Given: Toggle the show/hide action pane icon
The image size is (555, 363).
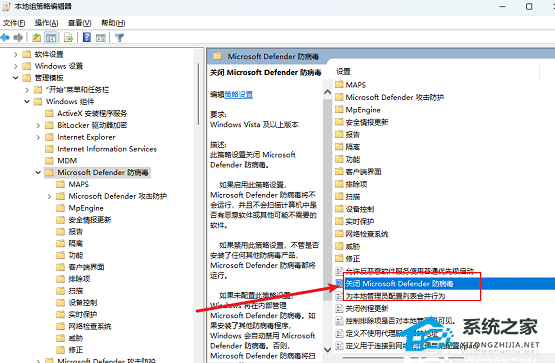Looking at the screenshot, I should (x=101, y=38).
